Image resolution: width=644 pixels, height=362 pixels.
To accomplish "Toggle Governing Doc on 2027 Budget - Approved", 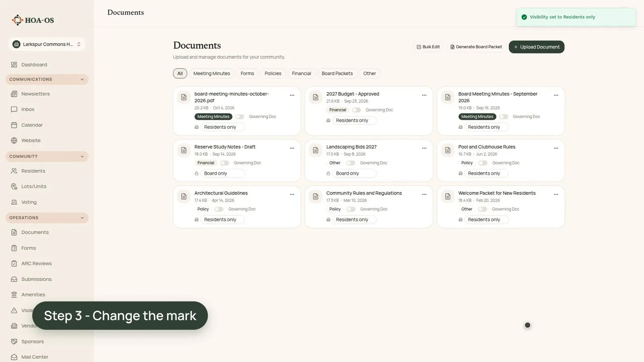I will pyautogui.click(x=356, y=110).
